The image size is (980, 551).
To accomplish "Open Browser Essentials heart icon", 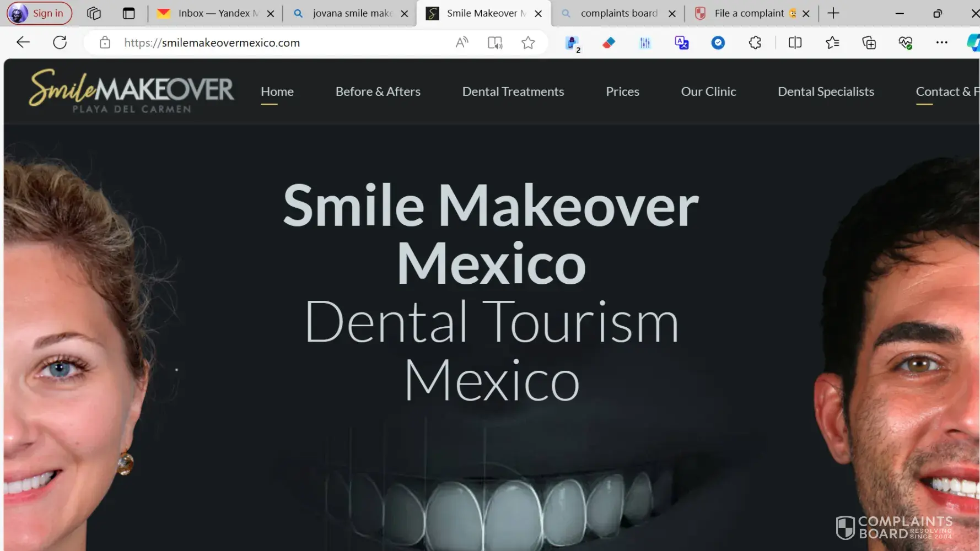I will point(905,42).
